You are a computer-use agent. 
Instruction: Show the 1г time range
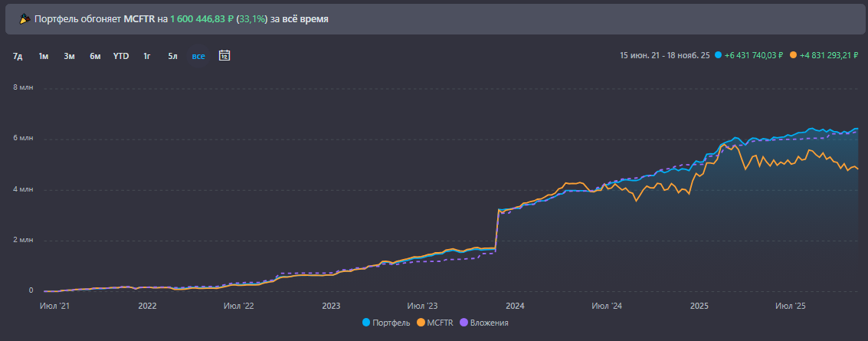tap(146, 56)
